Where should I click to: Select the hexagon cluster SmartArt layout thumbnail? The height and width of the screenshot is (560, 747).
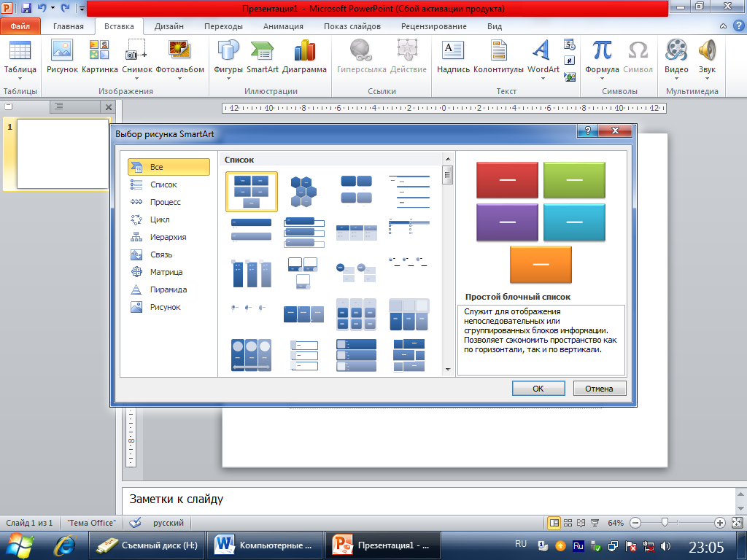(x=303, y=191)
